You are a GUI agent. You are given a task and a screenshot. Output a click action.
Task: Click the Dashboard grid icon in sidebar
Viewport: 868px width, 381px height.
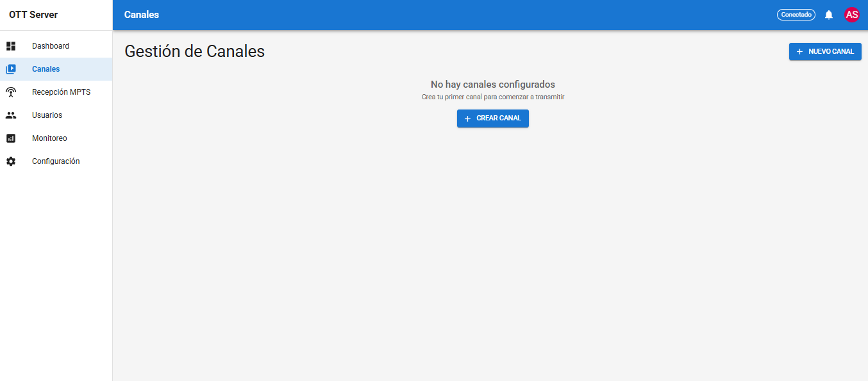[11, 46]
